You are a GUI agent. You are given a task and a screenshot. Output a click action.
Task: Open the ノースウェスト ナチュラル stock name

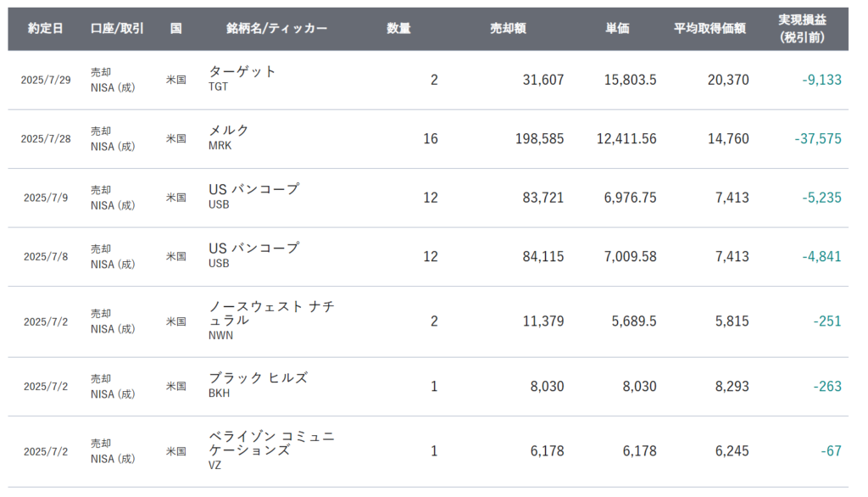[271, 313]
